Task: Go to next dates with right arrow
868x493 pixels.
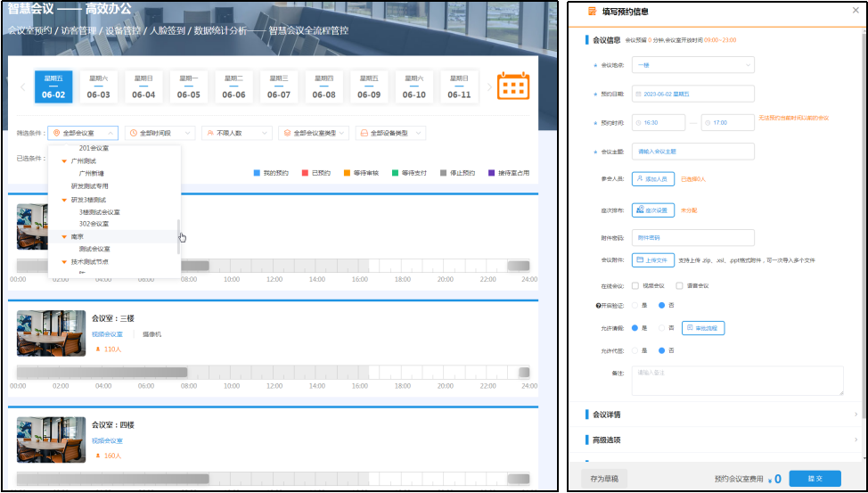Action: [489, 87]
